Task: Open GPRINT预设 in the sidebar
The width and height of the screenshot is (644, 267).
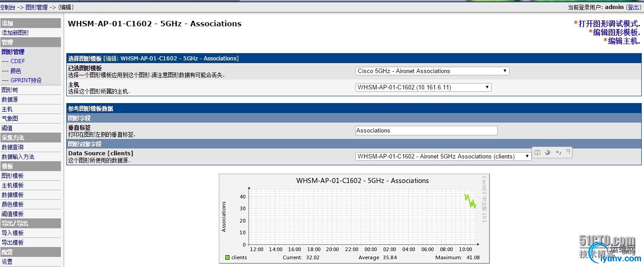Action: [26, 80]
